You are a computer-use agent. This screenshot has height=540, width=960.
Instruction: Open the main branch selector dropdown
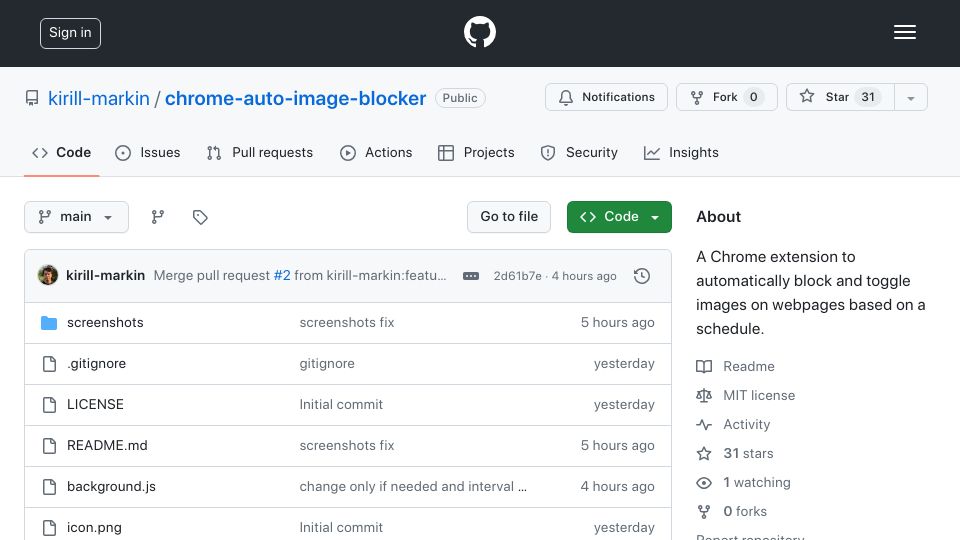coord(77,217)
